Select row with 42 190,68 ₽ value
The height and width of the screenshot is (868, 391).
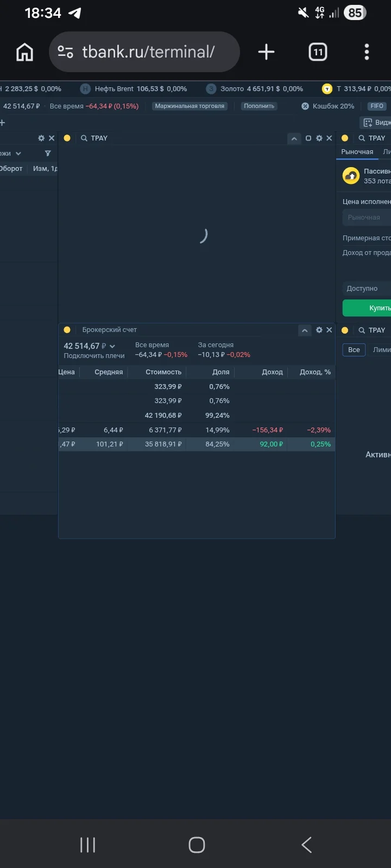[x=197, y=416]
